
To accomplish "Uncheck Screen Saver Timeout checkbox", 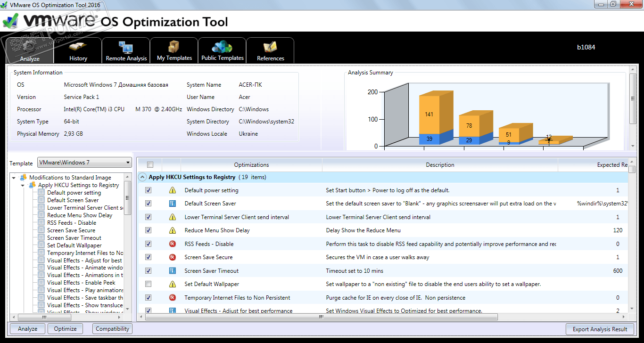I will pos(149,271).
